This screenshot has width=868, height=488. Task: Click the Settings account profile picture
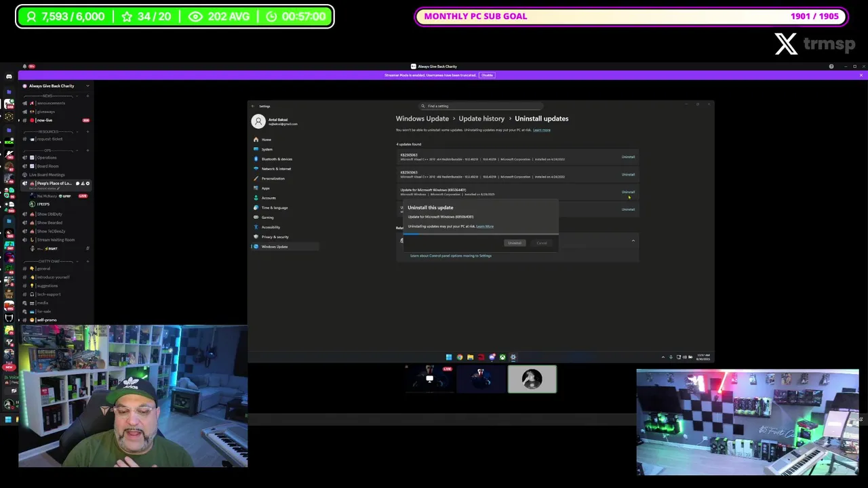(258, 121)
